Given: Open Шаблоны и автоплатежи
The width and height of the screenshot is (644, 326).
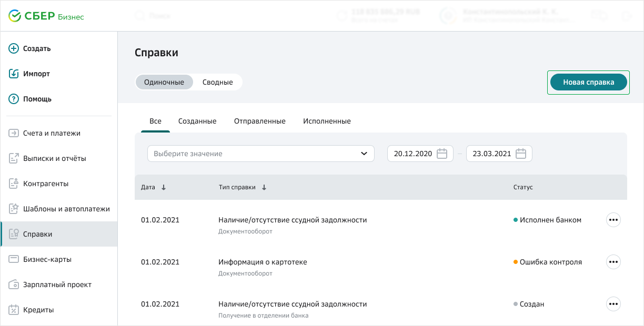Looking at the screenshot, I should [x=66, y=209].
